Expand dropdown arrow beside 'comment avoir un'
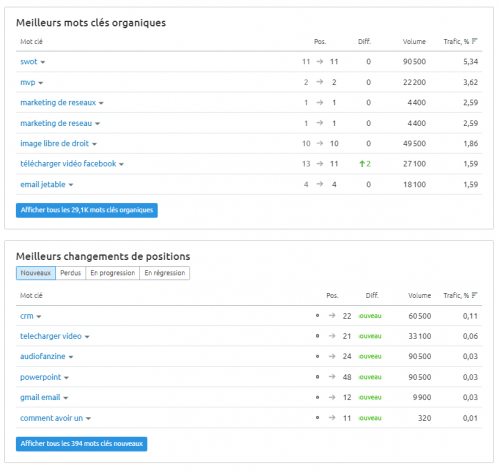 tap(88, 419)
